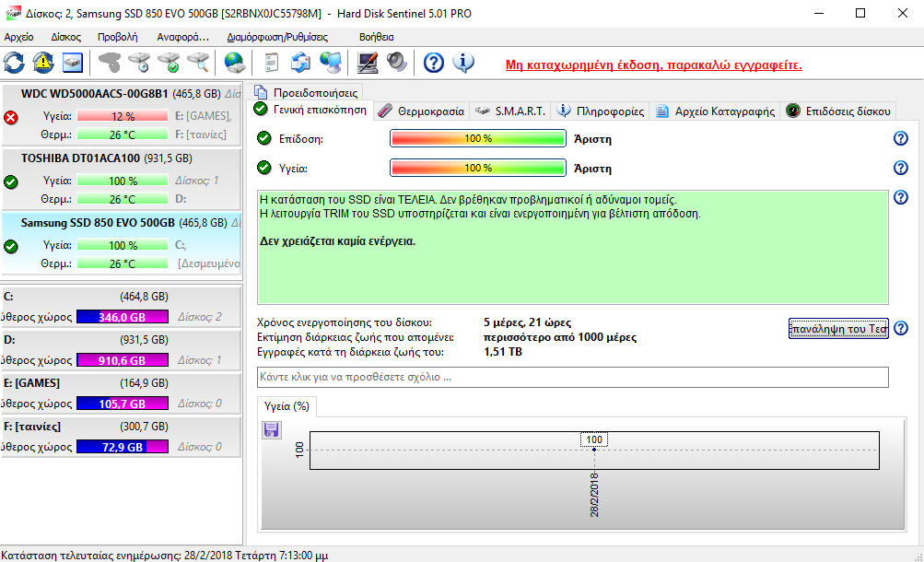
Task: Switch to the S.M.A.R.T. tab
Action: [510, 111]
